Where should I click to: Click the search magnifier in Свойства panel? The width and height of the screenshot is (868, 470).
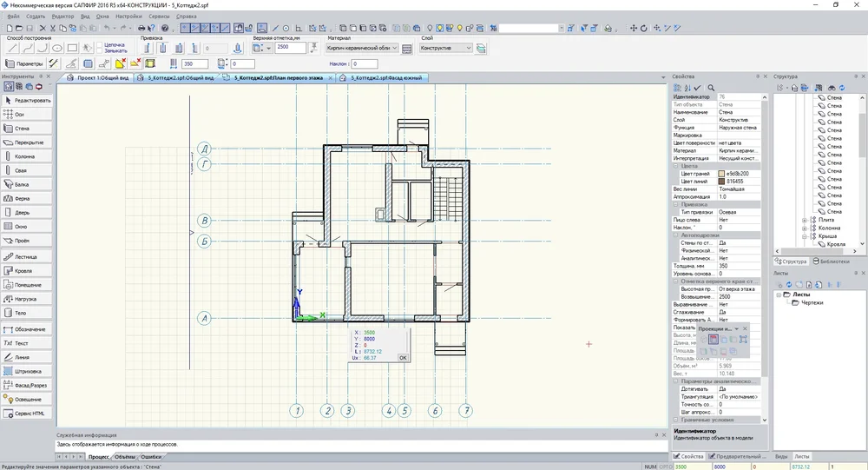[711, 88]
